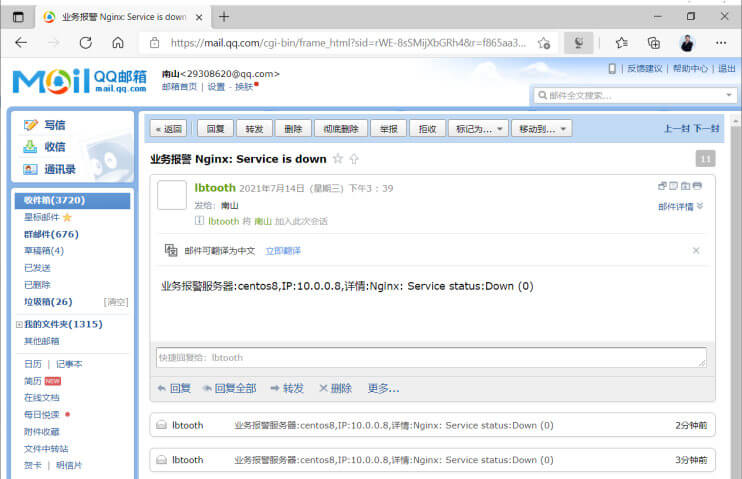This screenshot has height=479, width=742.
Task: Select the 收件箱(3720) folder
Action: click(72, 200)
